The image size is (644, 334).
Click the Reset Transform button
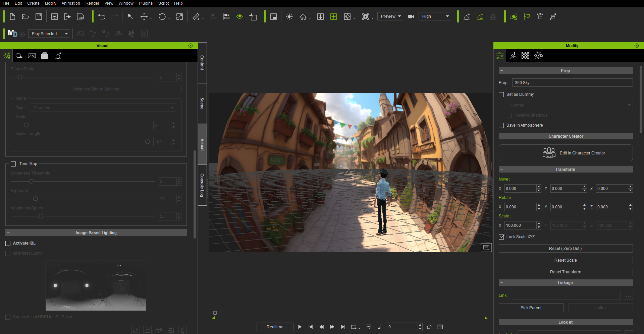(566, 272)
